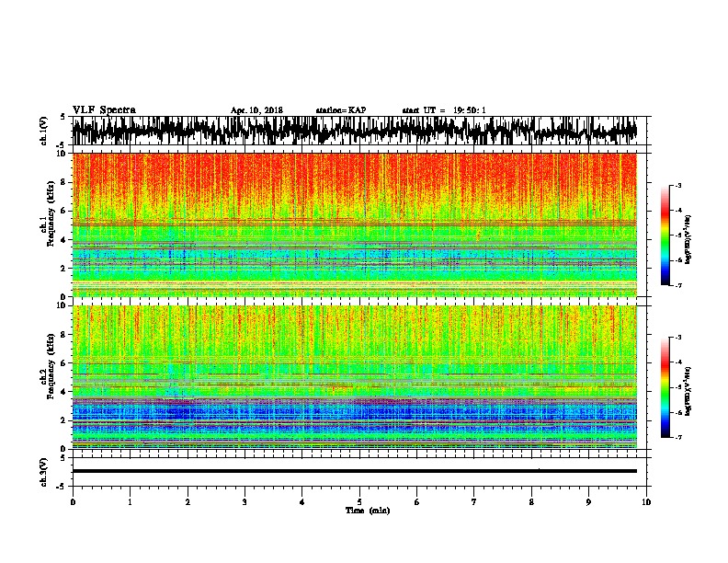This screenshot has width=728, height=563.
Task: Click the time axis tick label '5'
Action: click(x=359, y=502)
